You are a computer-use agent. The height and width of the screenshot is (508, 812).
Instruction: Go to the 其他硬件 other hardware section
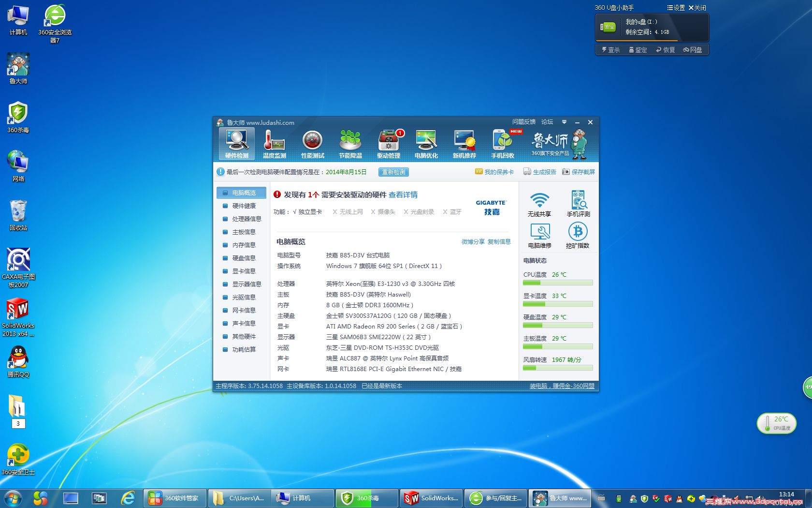pos(241,336)
